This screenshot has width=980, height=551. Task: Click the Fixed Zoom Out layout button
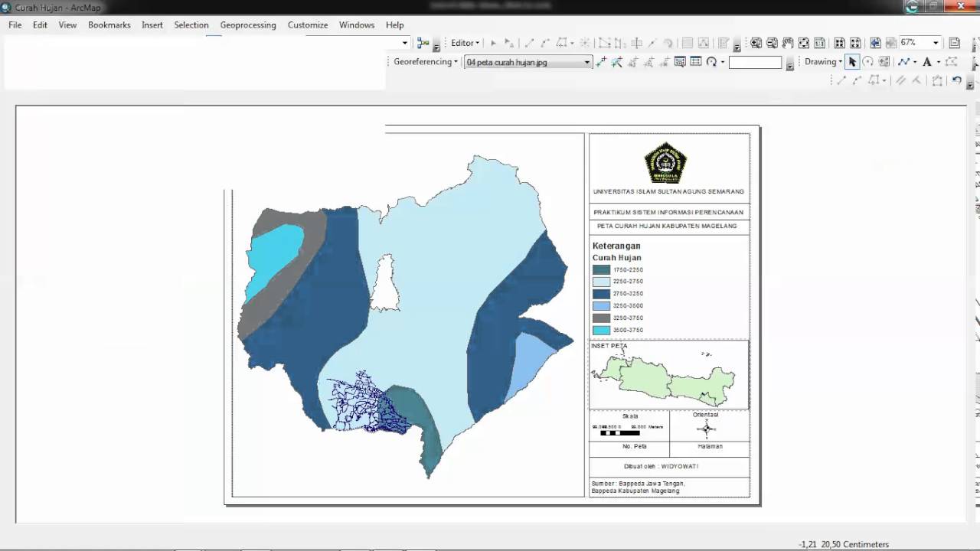coord(855,43)
